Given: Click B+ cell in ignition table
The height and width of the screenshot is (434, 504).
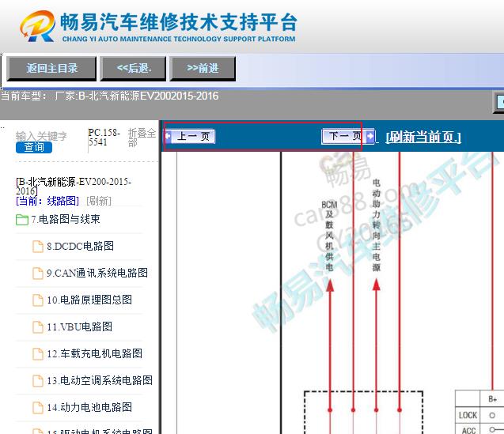Looking at the screenshot, I should [x=492, y=399].
